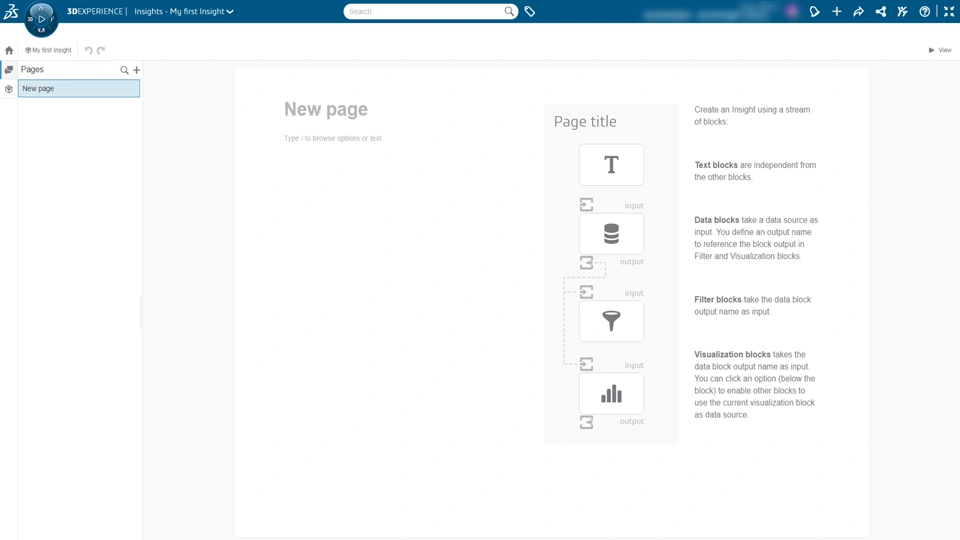Open the help question mark icon
The image size is (960, 540).
coord(924,12)
